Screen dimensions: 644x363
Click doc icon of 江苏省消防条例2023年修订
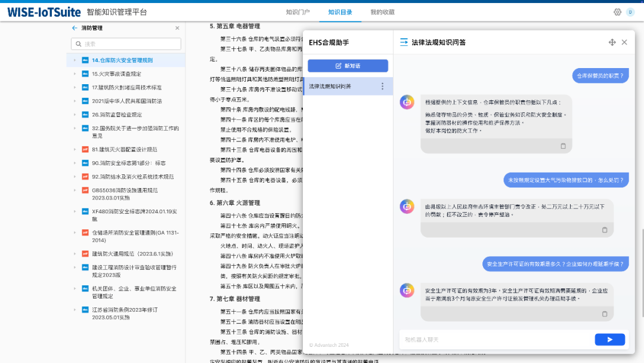[85, 309]
